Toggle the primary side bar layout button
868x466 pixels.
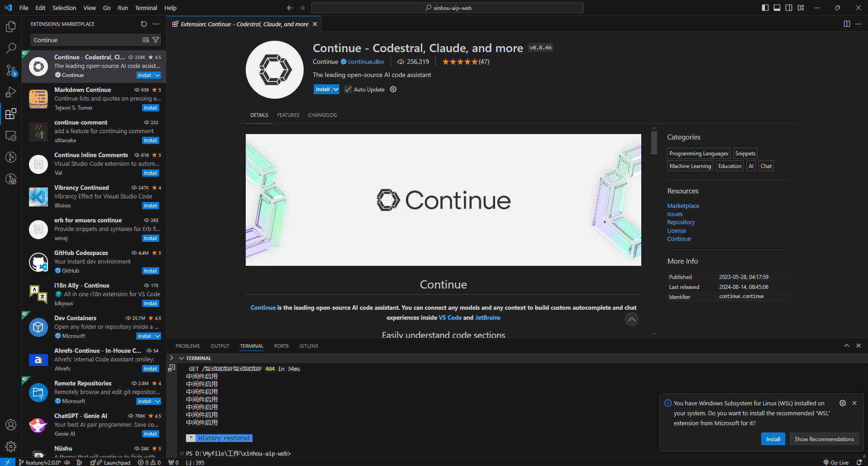765,8
